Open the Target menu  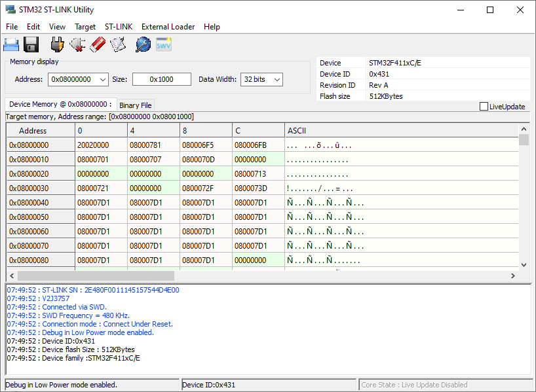pos(85,27)
